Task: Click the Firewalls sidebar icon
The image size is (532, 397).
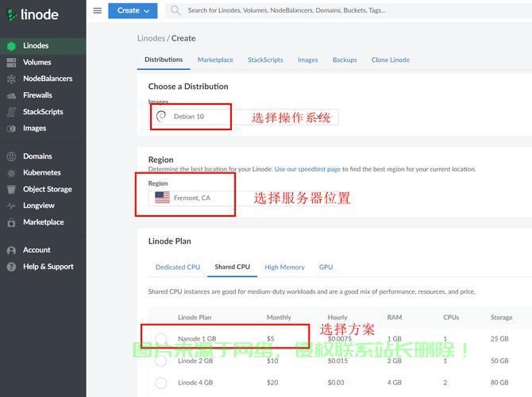Action: pyautogui.click(x=11, y=96)
